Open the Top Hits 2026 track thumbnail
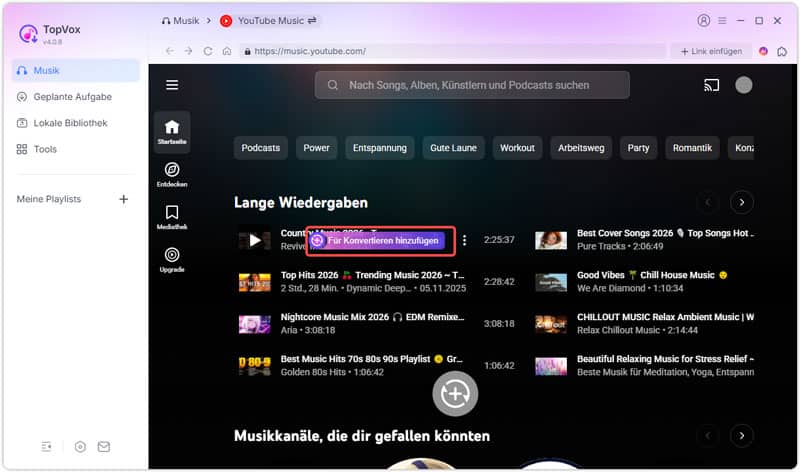The height and width of the screenshot is (472, 800). pos(255,282)
